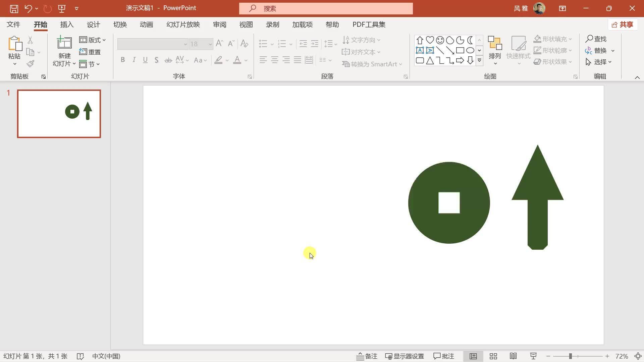
Task: Open Select (选择) dropdown in editing group
Action: [x=599, y=62]
